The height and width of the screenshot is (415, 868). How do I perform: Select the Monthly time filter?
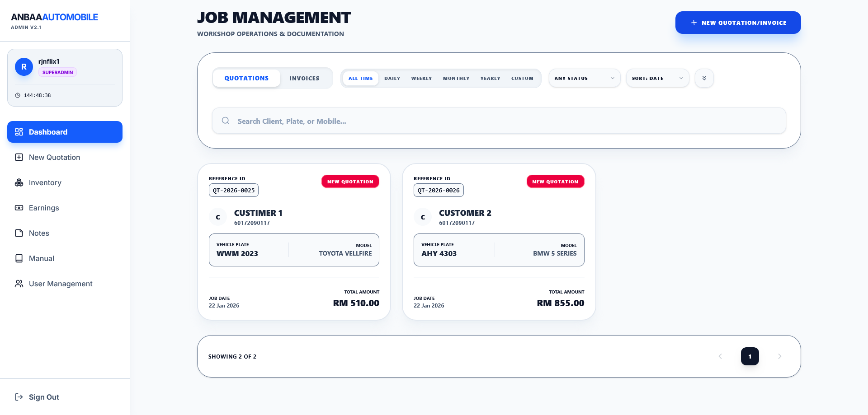tap(456, 79)
